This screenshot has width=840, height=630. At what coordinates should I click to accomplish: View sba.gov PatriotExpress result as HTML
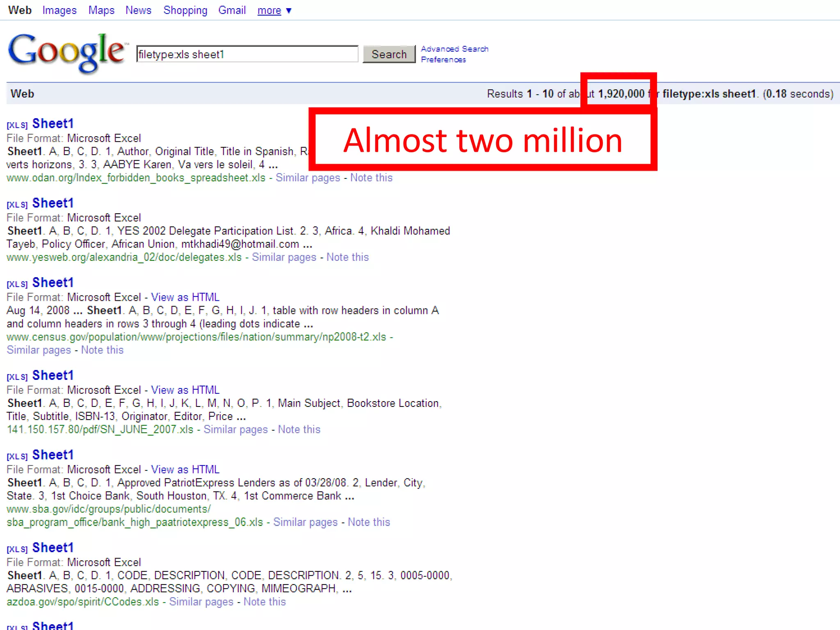(x=185, y=469)
